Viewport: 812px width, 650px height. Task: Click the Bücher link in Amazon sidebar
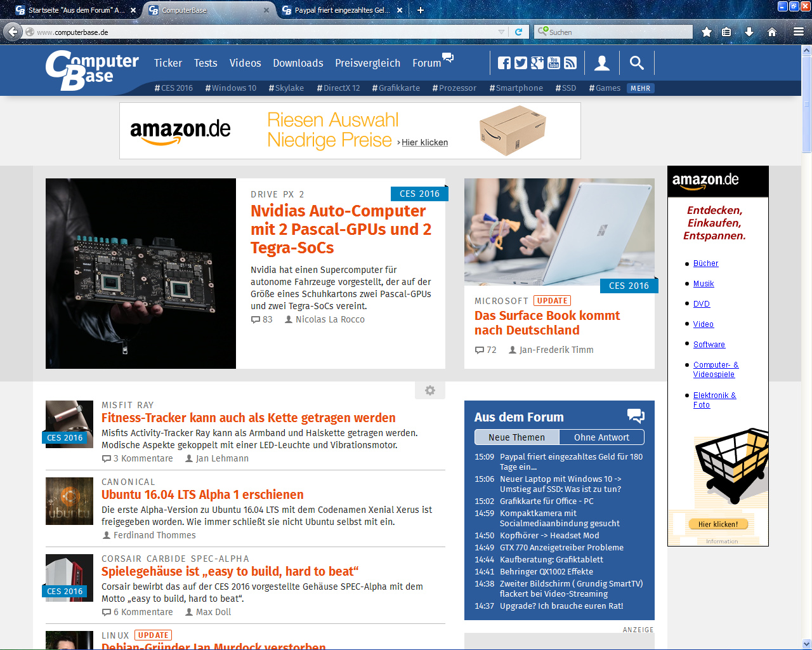click(x=705, y=263)
